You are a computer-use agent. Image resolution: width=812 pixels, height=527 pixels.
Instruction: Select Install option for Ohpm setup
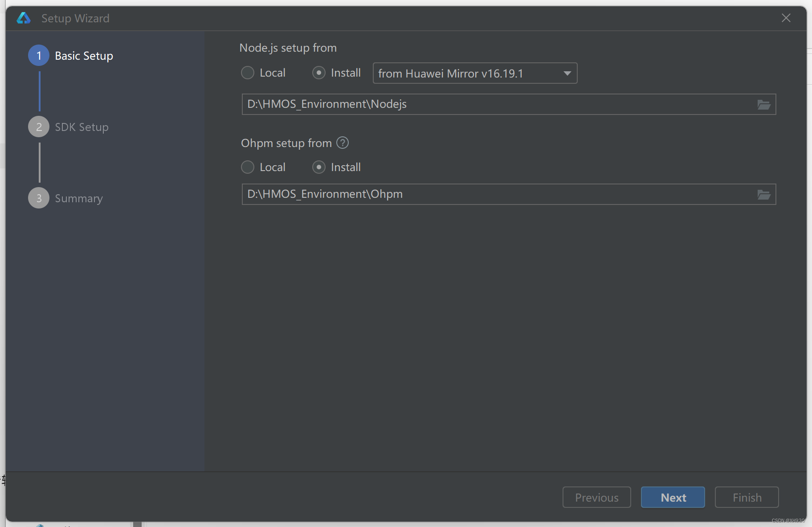point(337,167)
